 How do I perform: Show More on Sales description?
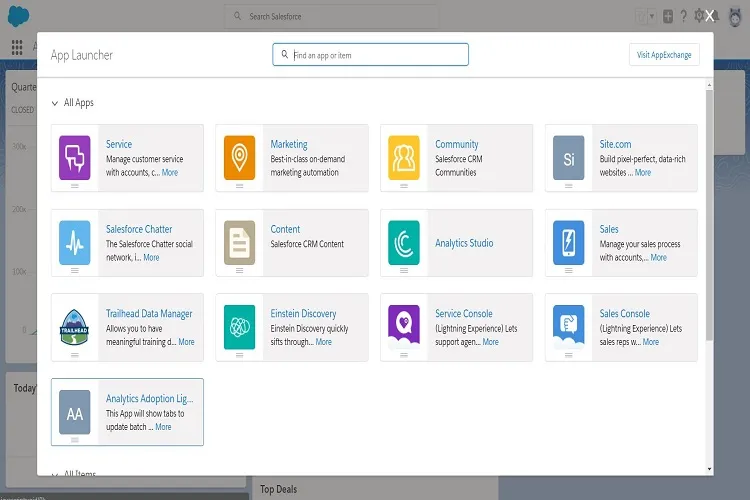658,257
